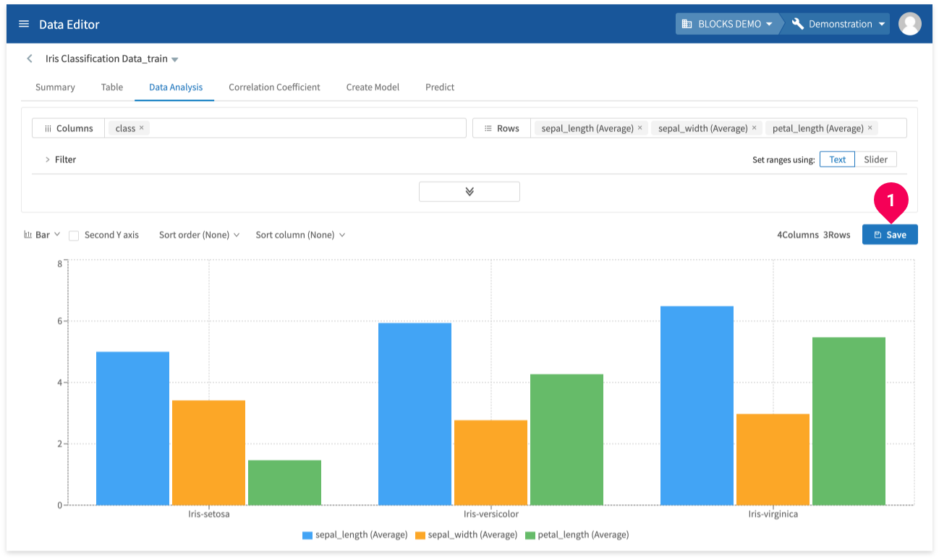Expand the Filter section
This screenshot has height=560, width=939.
[x=61, y=159]
